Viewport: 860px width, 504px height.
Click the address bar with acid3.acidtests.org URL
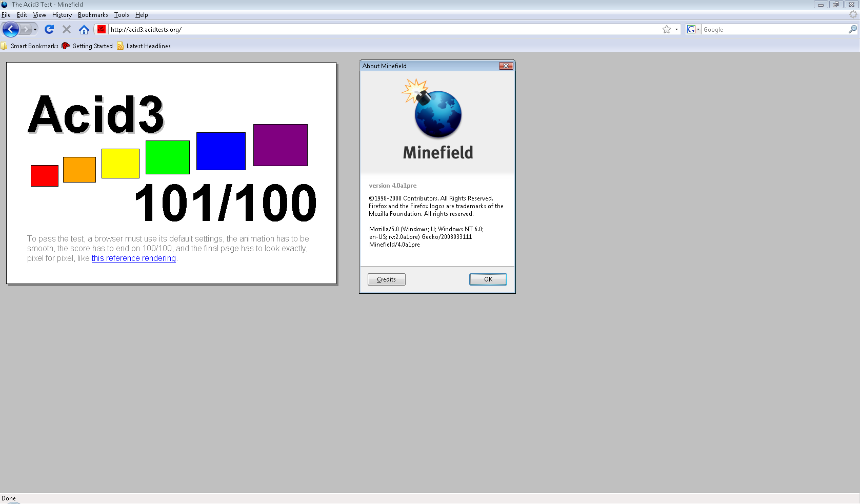tap(385, 30)
